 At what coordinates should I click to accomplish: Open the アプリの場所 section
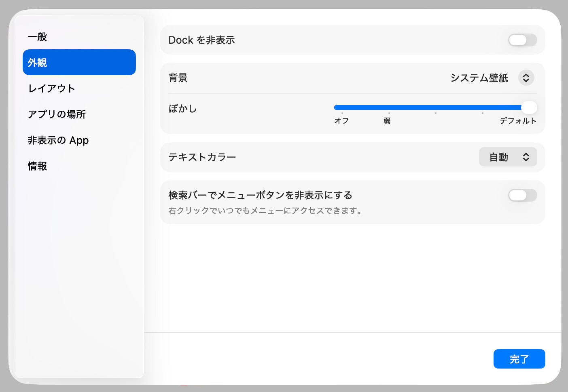[79, 114]
